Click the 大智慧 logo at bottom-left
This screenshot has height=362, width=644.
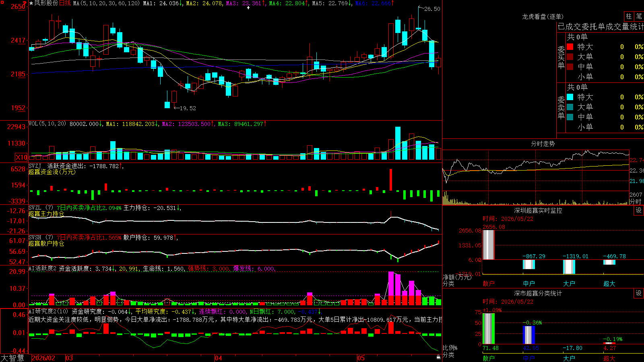[x=12, y=358]
